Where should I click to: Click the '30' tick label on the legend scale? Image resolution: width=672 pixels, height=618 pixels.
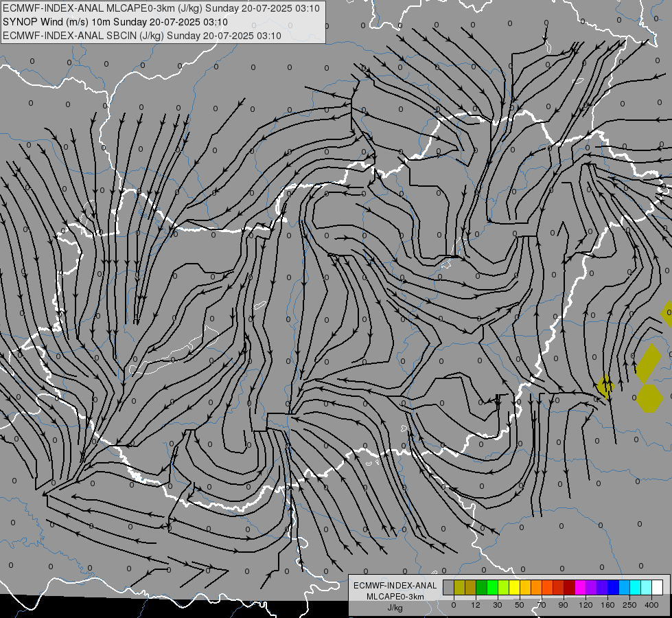(x=498, y=605)
